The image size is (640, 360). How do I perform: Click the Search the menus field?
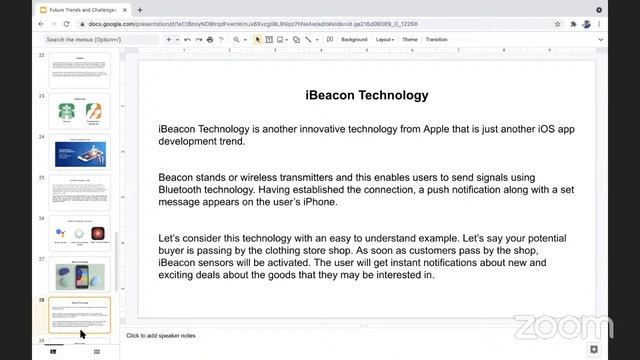pyautogui.click(x=101, y=40)
